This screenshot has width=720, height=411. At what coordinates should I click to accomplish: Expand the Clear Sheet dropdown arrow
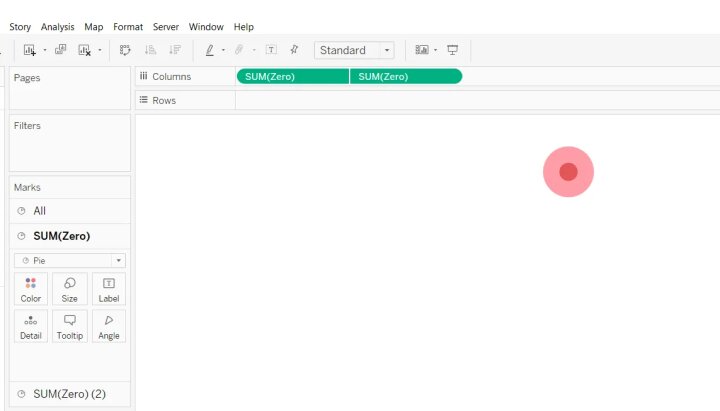pos(100,50)
